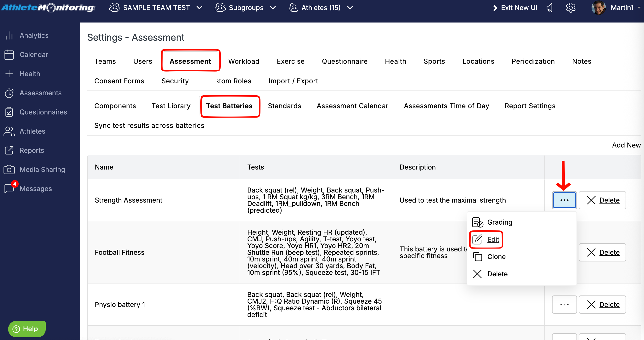This screenshot has width=644, height=340.
Task: Expand the SAMPLE TEAM TEST dropdown
Action: click(x=156, y=8)
